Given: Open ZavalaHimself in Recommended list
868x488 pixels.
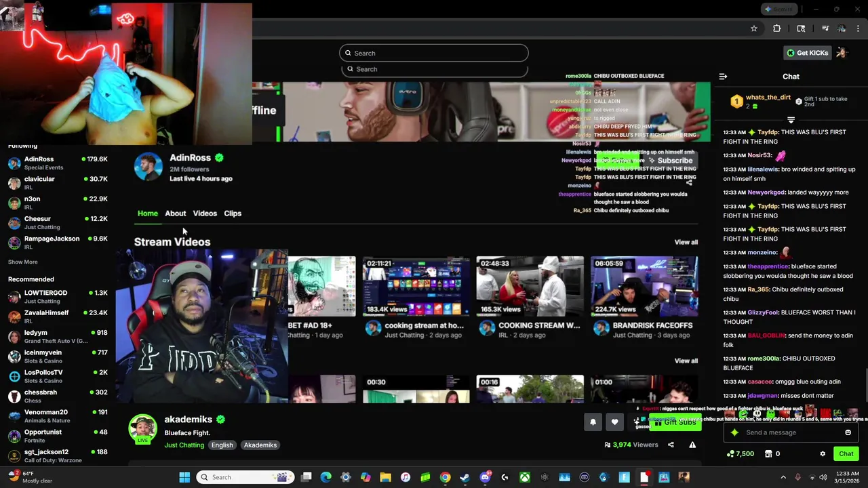Looking at the screenshot, I should coord(58,317).
